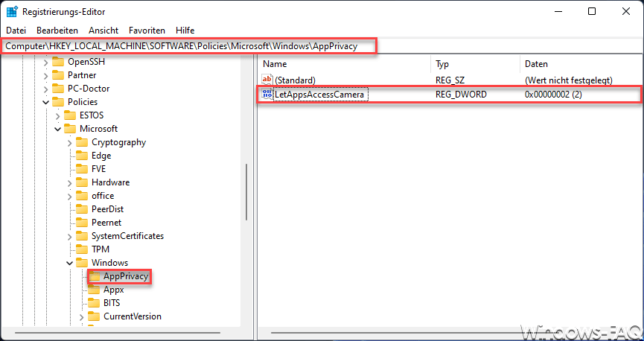This screenshot has height=341, width=644.
Task: Select the Microsoft folder icon
Action: tap(70, 129)
